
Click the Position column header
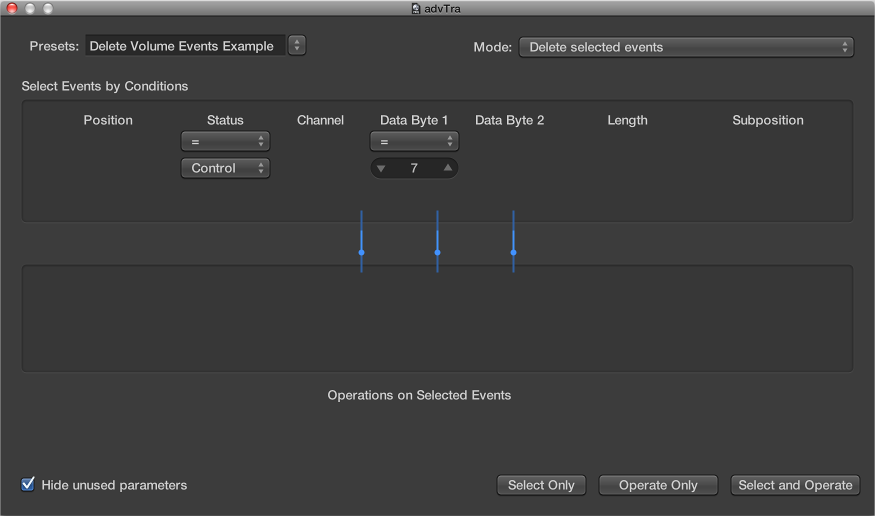click(108, 120)
